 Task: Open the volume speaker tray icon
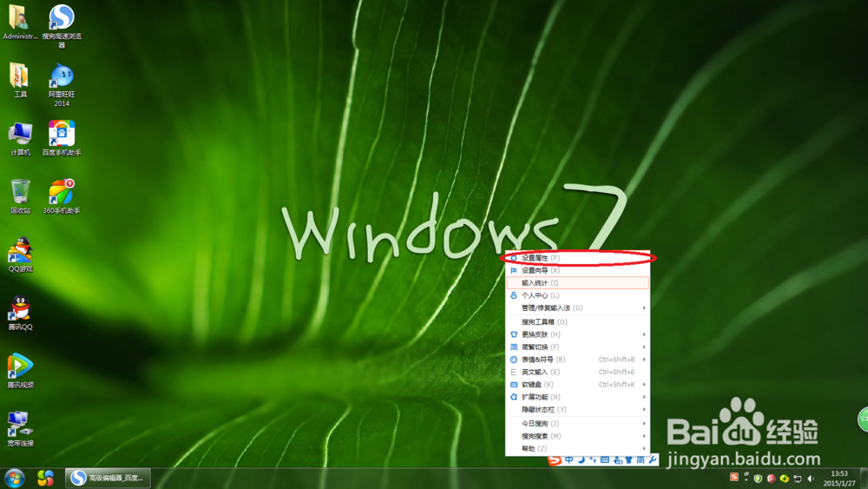tap(811, 479)
